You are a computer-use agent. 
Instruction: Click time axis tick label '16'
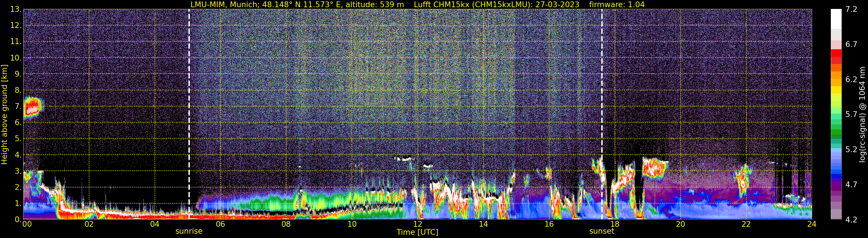549,224
